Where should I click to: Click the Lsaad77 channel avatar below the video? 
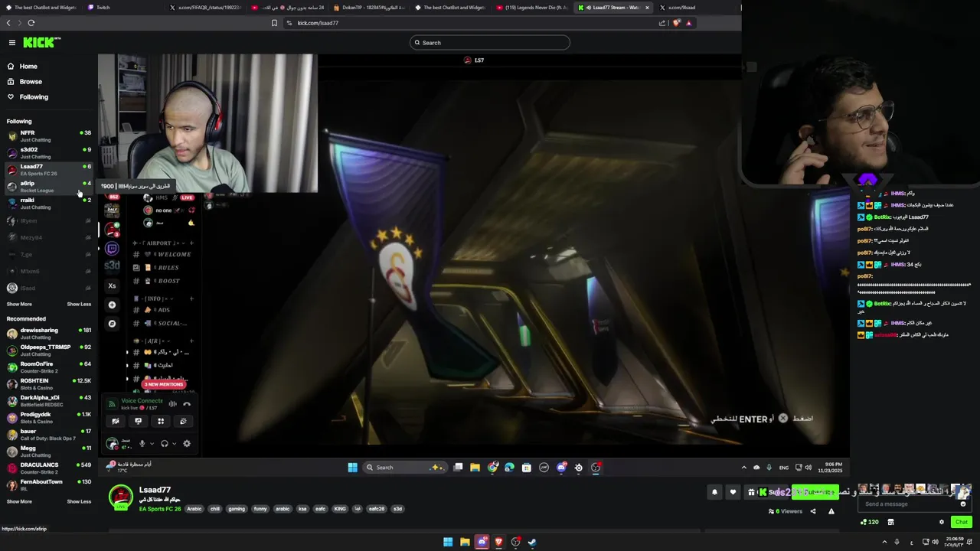tap(121, 497)
